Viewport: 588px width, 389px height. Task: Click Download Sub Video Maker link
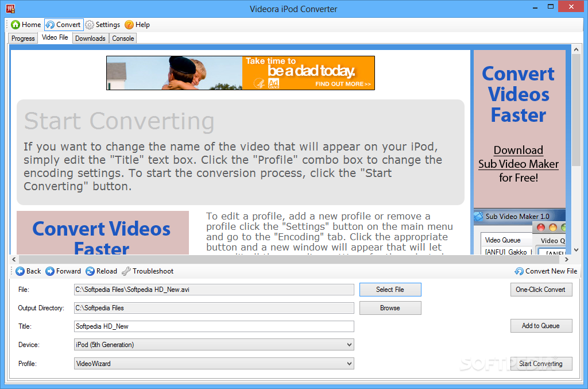pyautogui.click(x=519, y=157)
